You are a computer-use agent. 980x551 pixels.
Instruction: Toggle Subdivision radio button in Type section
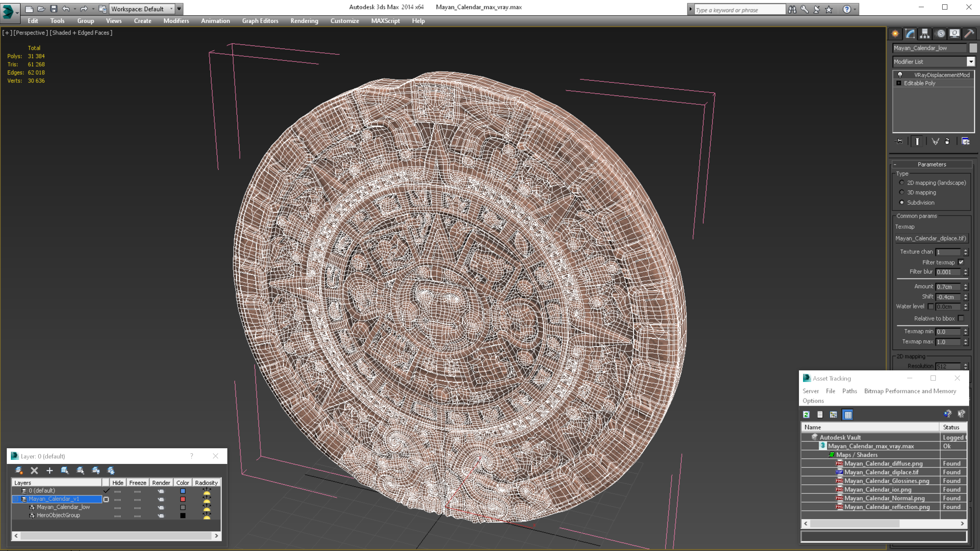coord(901,202)
